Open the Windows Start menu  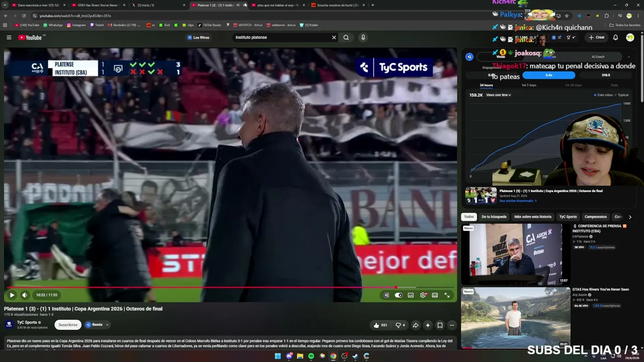click(278, 356)
